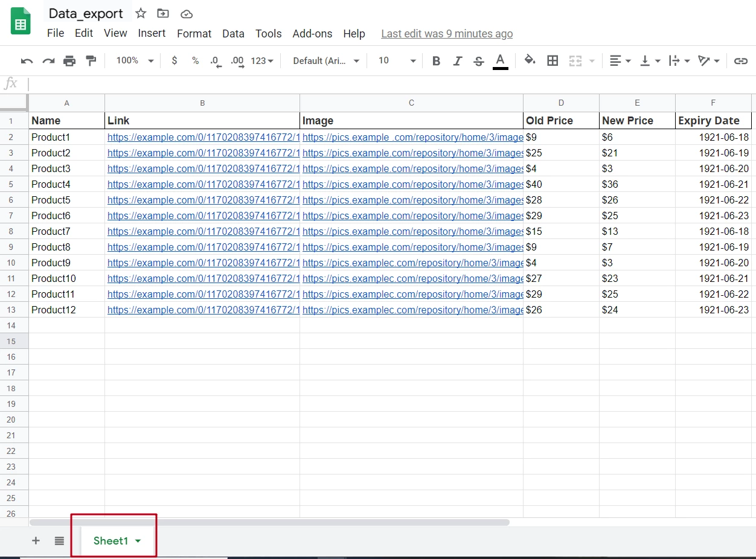The width and height of the screenshot is (756, 559).
Task: Open text rotation dropdown
Action: pyautogui.click(x=708, y=60)
